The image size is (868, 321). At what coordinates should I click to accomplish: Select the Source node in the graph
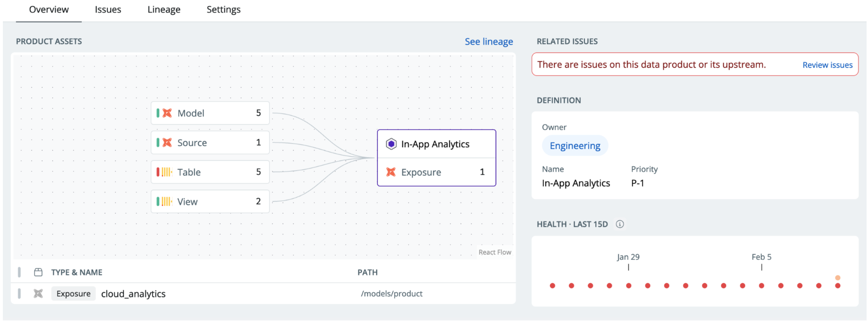click(210, 142)
